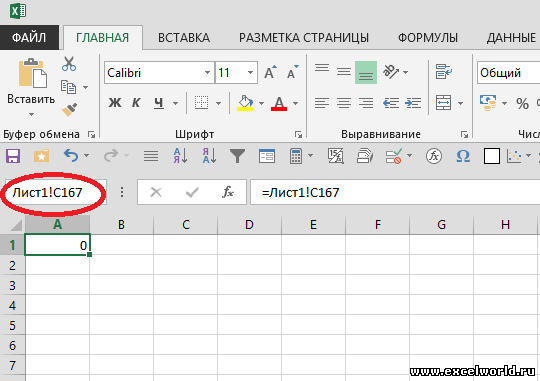Click the fx circle function icon

(434, 156)
